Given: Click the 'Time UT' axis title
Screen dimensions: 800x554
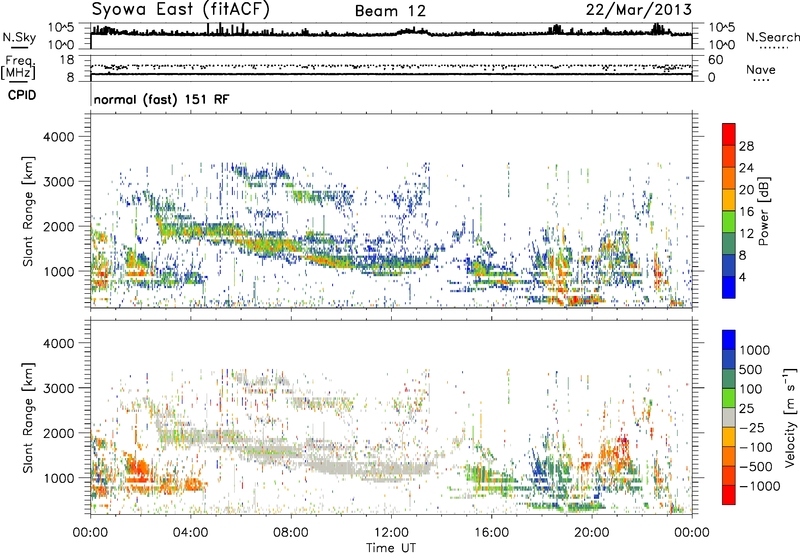Looking at the screenshot, I should pyautogui.click(x=391, y=548).
